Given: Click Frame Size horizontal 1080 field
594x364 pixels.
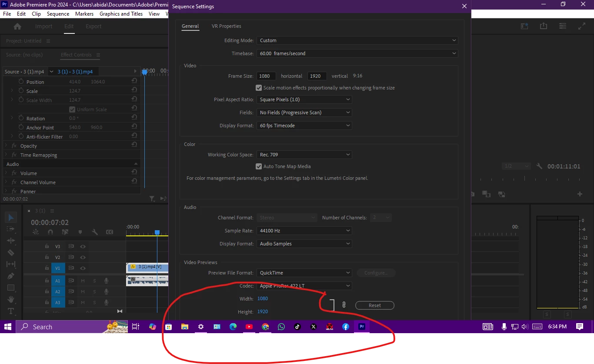Looking at the screenshot, I should 266,76.
